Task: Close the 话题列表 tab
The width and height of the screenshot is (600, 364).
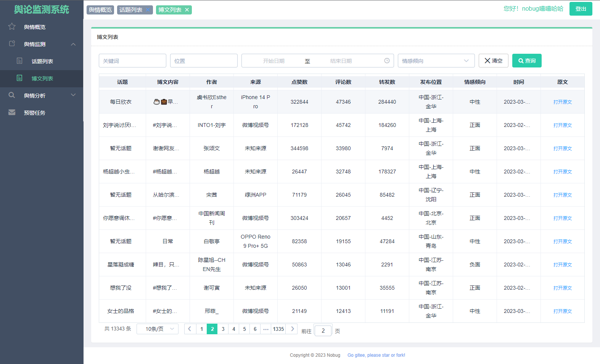Action: click(x=148, y=10)
